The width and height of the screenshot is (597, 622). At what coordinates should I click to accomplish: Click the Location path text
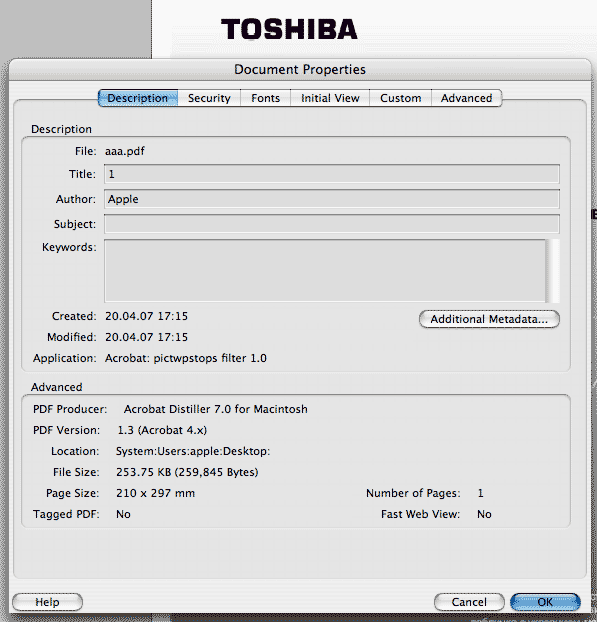193,451
